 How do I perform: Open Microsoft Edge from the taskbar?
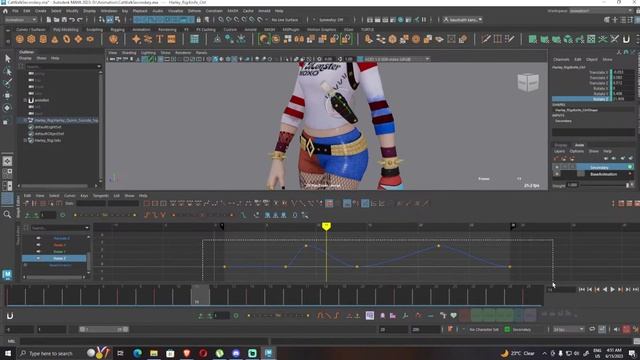pyautogui.click(x=137, y=353)
